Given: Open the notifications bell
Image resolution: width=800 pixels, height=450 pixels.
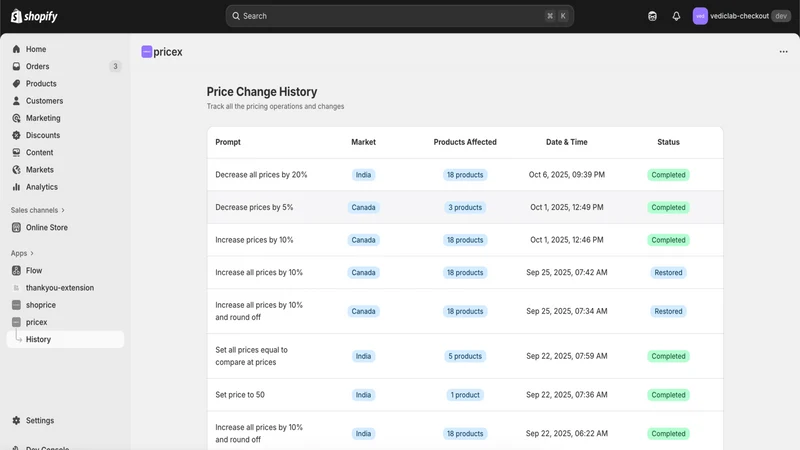Looking at the screenshot, I should click(x=676, y=16).
